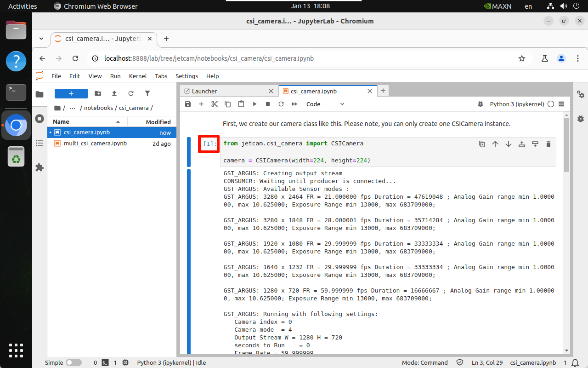Image resolution: width=588 pixels, height=368 pixels.
Task: Delete the cell using the trash icon
Action: [548, 144]
